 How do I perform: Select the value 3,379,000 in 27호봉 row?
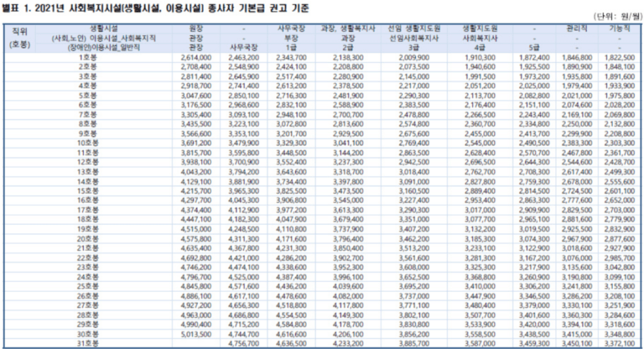[535, 305]
